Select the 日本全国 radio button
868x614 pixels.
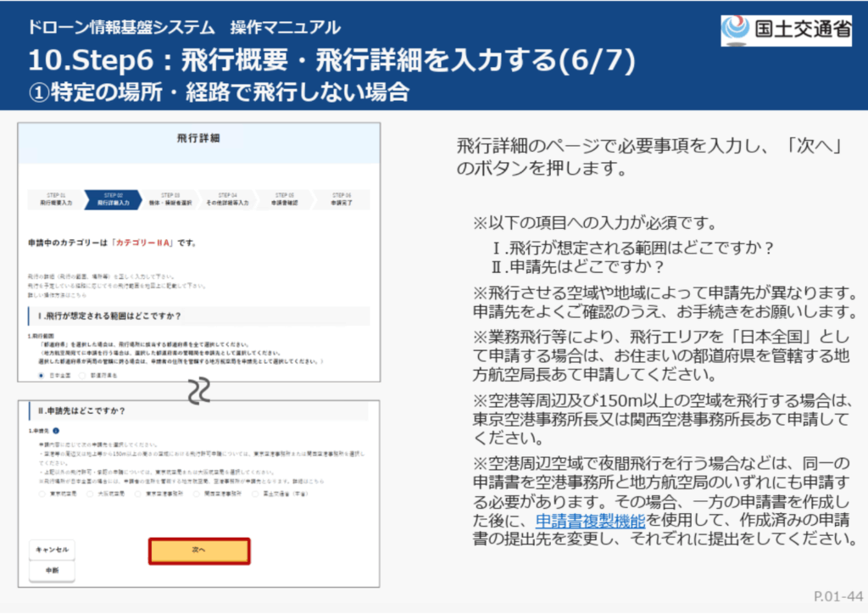41,374
